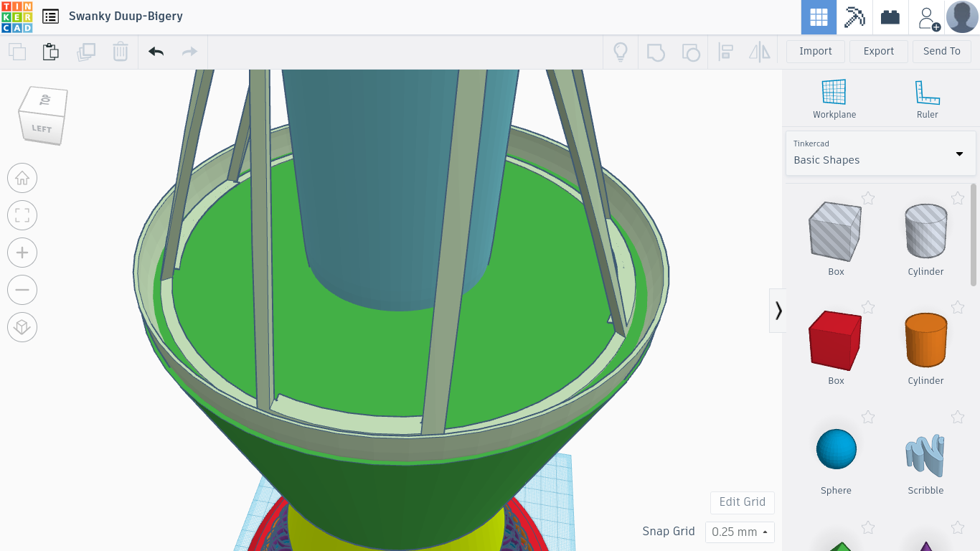
Task: Click the Workplane tool in the right panel
Action: point(834,97)
